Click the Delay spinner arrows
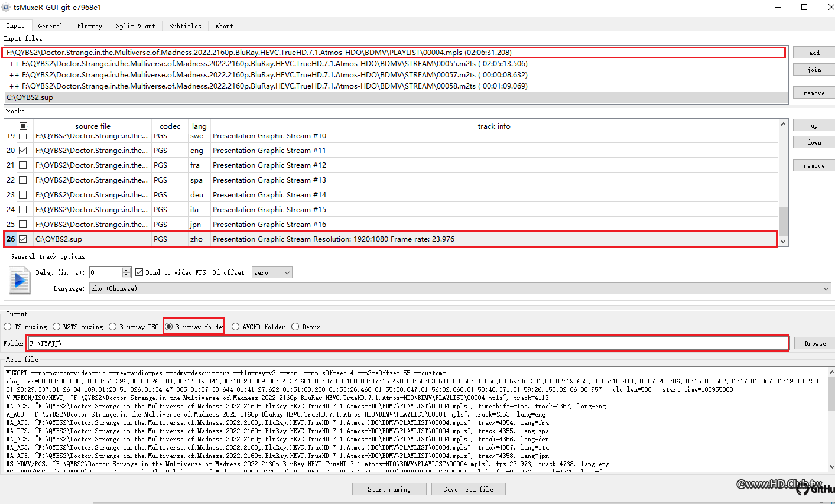Viewport: 835px width, 504px height. pyautogui.click(x=126, y=272)
